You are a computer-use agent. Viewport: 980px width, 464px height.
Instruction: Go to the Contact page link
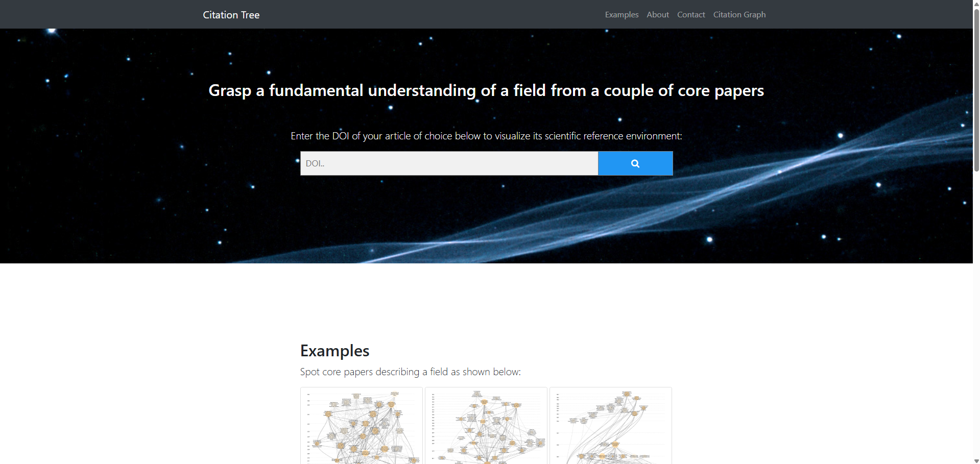[x=690, y=15]
